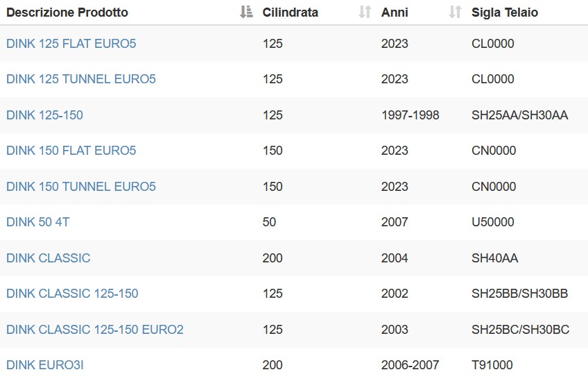Screen dimensions: 588x379
Task: Select the Sigla Telaio column header
Action: pos(505,12)
